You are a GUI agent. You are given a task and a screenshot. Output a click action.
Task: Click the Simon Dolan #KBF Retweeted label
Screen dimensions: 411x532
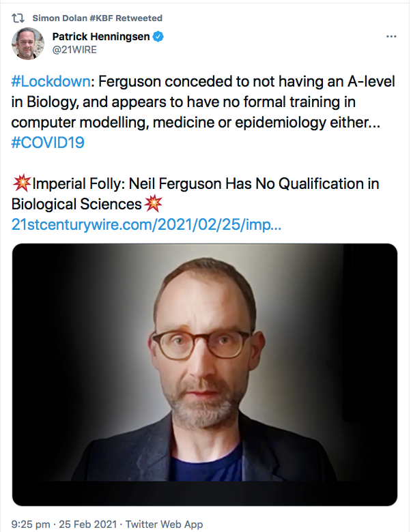point(97,18)
